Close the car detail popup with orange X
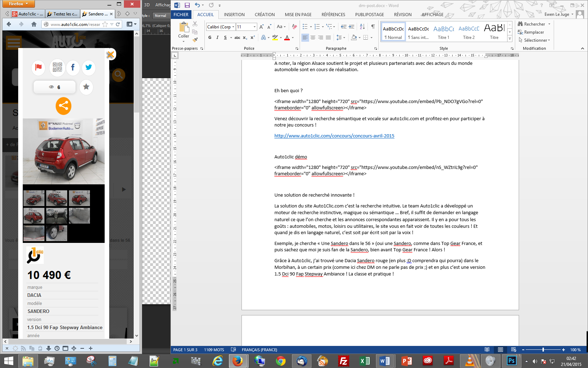Screen dimensions: 588x368 click(111, 54)
